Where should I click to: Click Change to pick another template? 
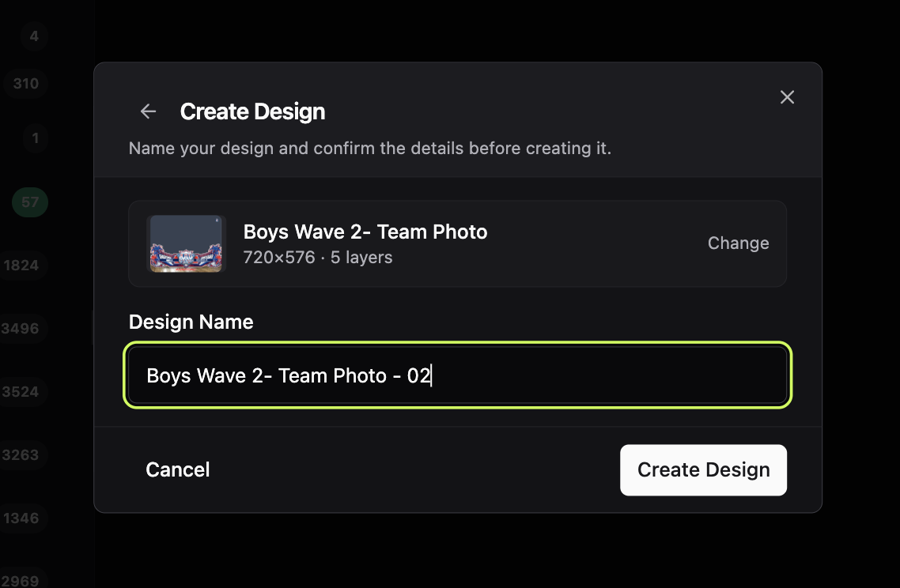[x=738, y=243]
